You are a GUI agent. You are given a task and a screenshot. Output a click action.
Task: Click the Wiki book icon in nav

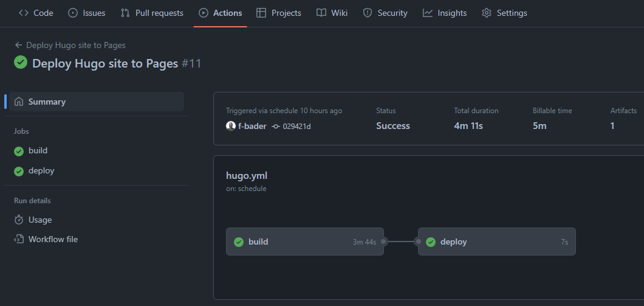pyautogui.click(x=321, y=13)
